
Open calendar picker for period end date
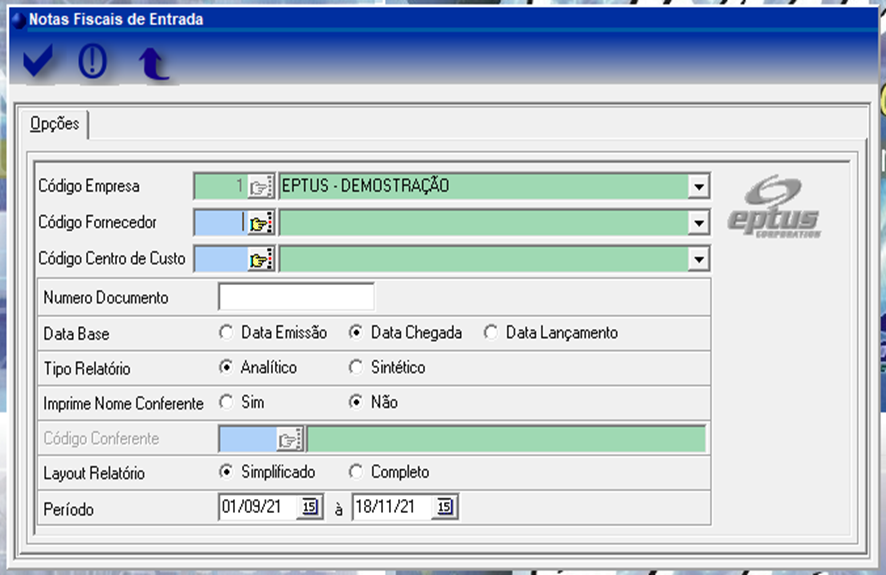coord(445,508)
